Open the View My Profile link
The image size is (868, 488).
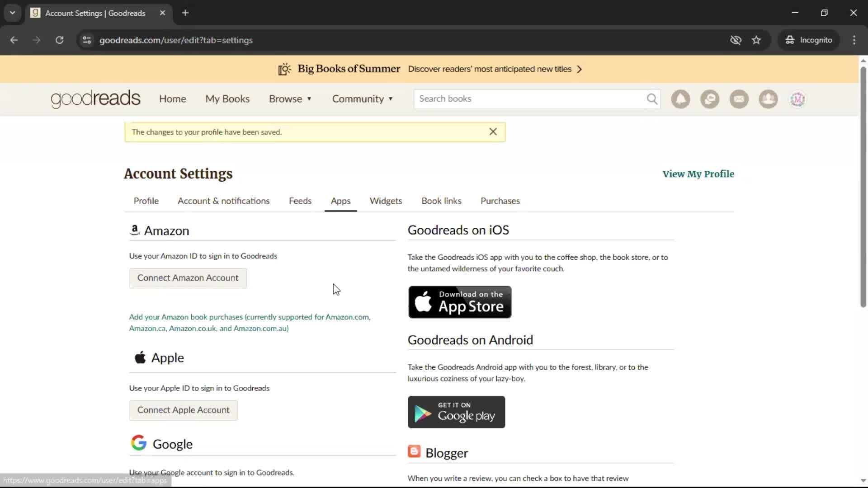(698, 174)
